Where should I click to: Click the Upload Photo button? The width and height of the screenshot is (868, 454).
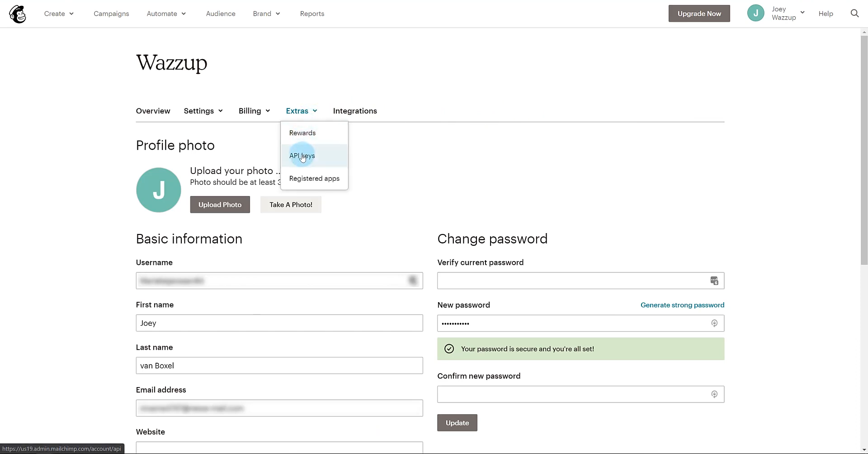pos(220,205)
